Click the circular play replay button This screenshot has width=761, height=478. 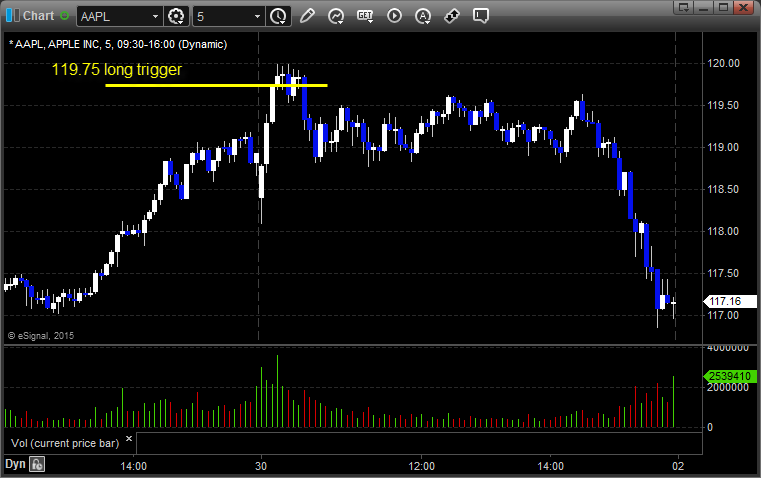(394, 16)
